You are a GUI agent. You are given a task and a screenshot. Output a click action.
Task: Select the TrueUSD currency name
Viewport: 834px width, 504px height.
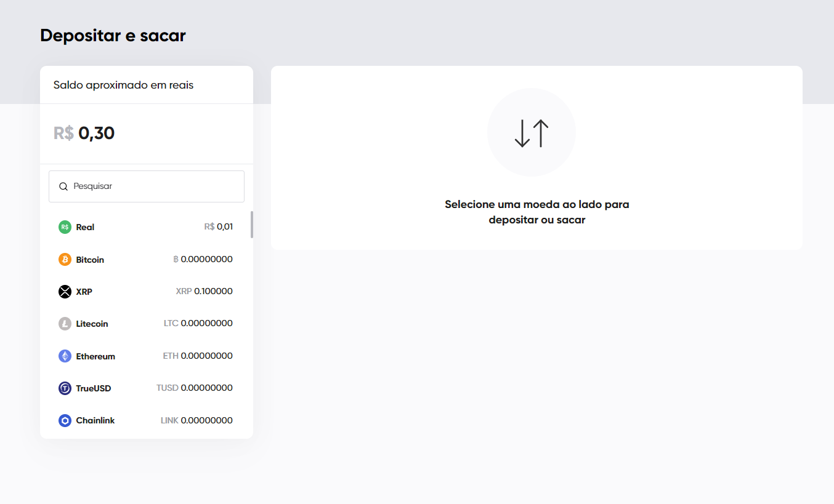click(x=94, y=388)
